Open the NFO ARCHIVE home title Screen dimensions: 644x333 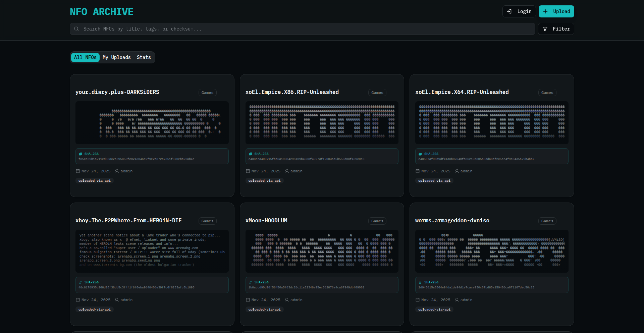pyautogui.click(x=101, y=12)
